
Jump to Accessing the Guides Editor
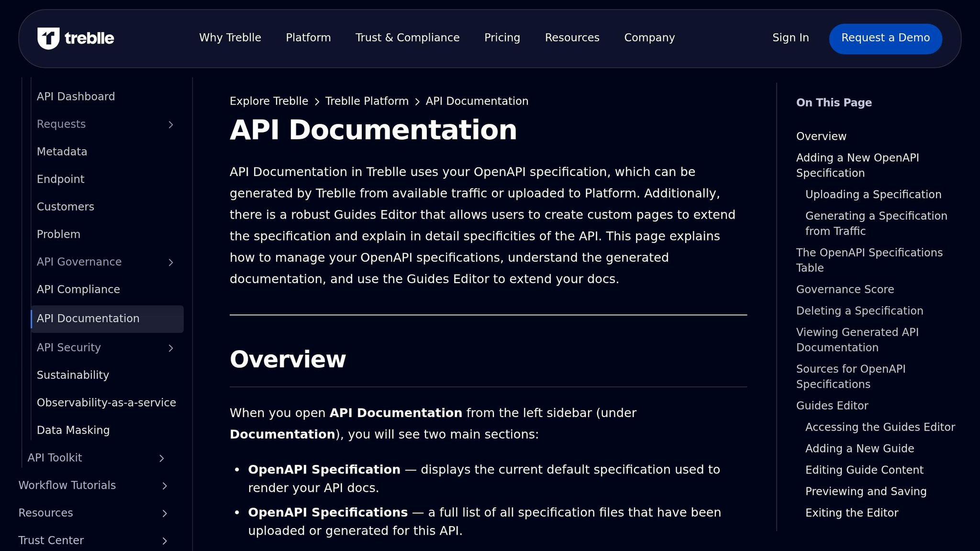880,428
